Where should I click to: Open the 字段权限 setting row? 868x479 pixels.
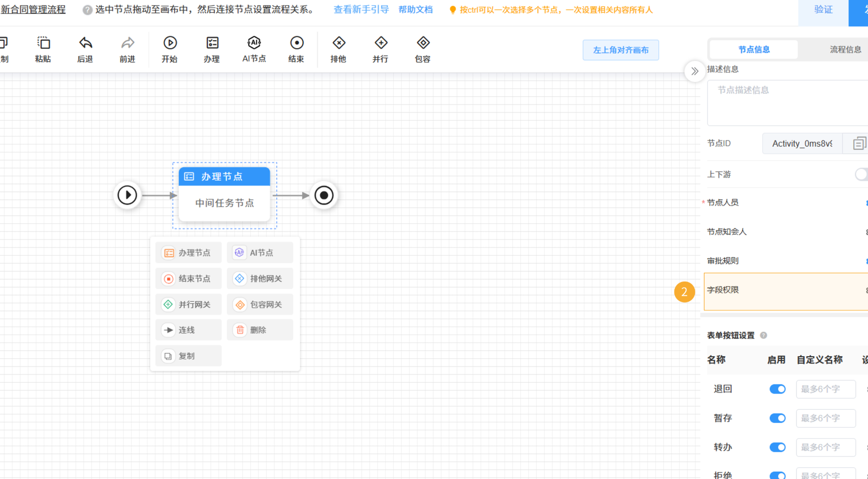[786, 291]
